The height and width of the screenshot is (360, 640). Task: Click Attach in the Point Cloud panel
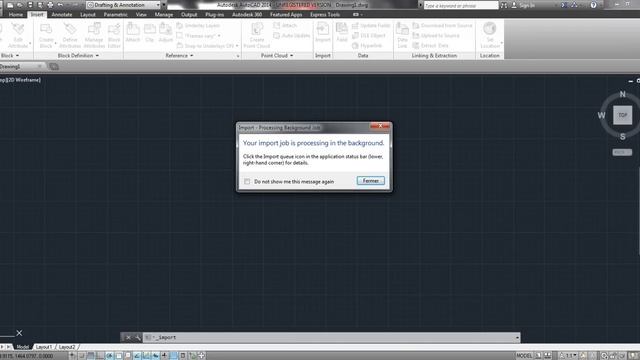(285, 25)
